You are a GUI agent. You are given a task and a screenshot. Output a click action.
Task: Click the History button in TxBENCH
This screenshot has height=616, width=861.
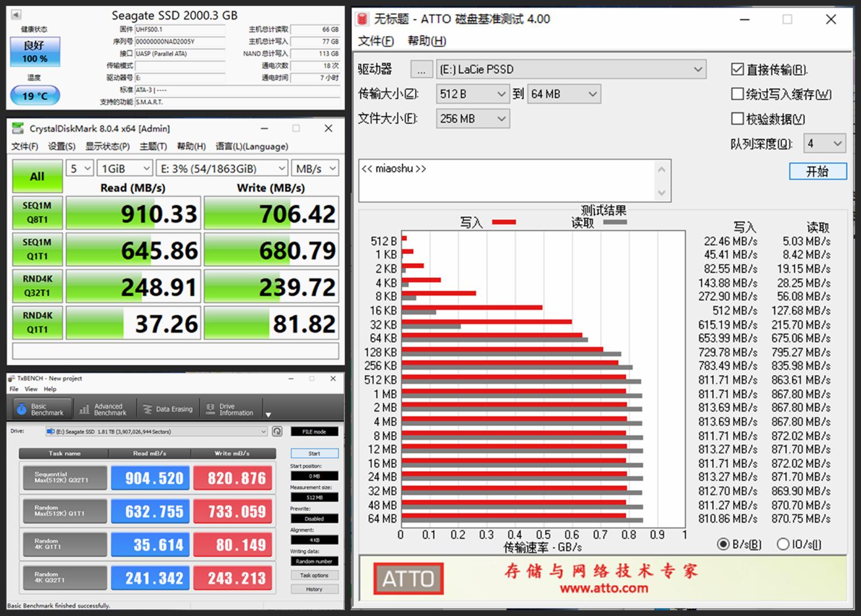(314, 589)
